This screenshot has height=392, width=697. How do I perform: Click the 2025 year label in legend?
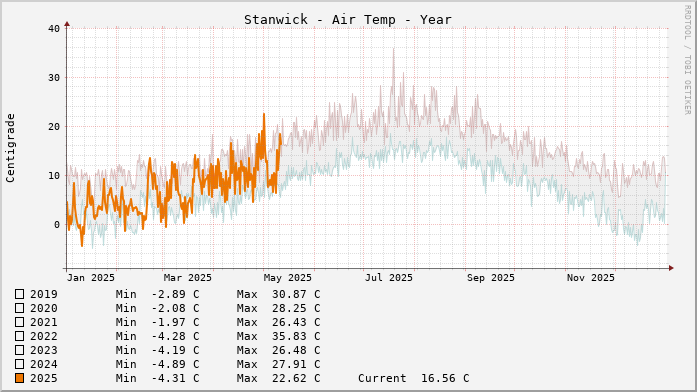point(44,378)
